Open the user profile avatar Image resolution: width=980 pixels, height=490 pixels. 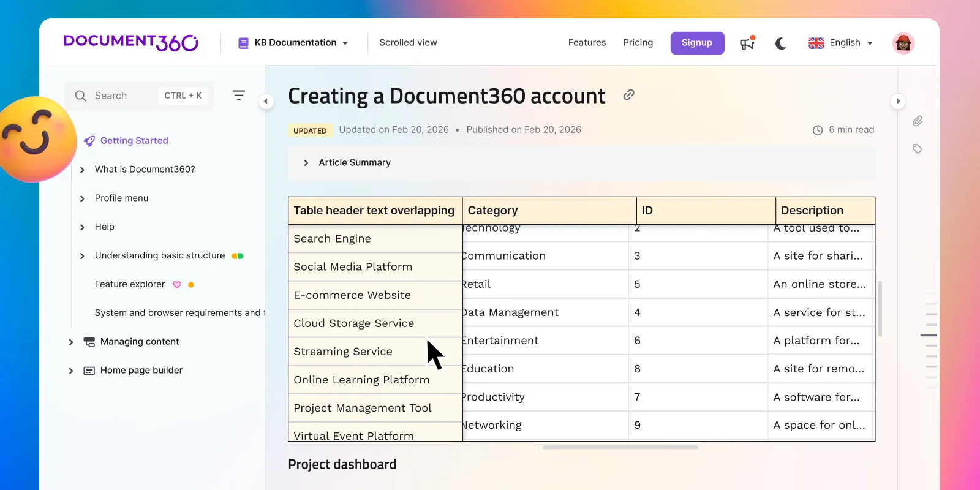(x=903, y=43)
